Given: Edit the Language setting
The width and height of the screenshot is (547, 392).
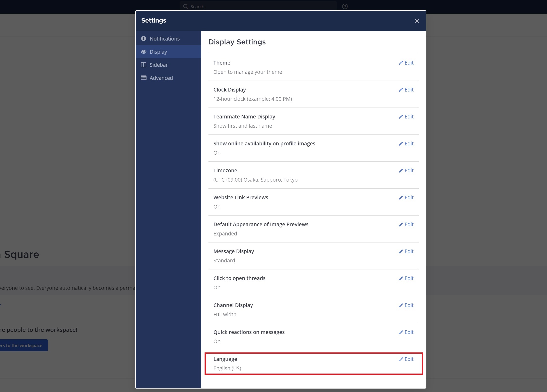Looking at the screenshot, I should (406, 359).
